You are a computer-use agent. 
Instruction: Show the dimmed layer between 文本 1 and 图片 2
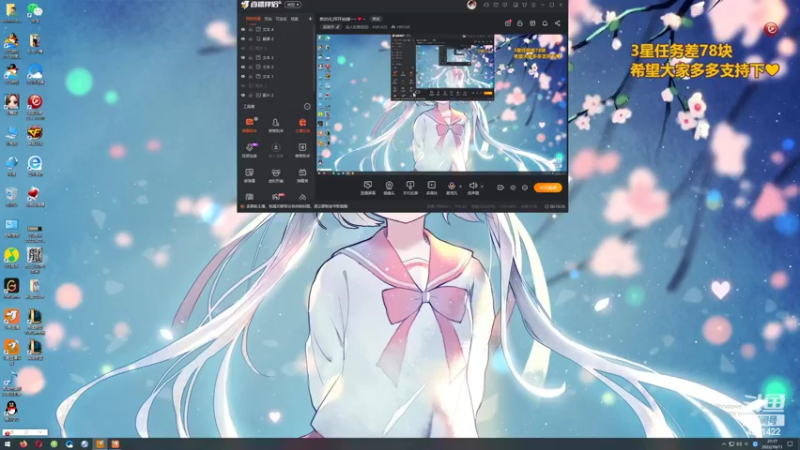243,86
